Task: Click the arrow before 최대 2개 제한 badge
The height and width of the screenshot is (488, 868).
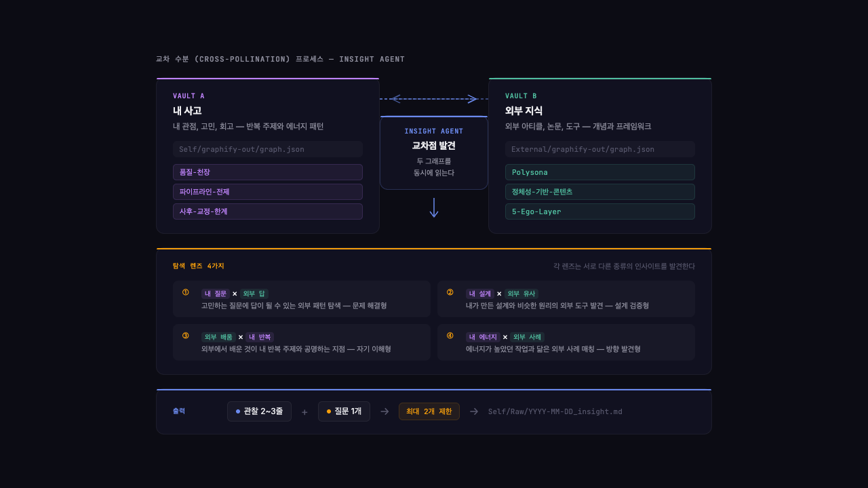Action: [x=384, y=411]
